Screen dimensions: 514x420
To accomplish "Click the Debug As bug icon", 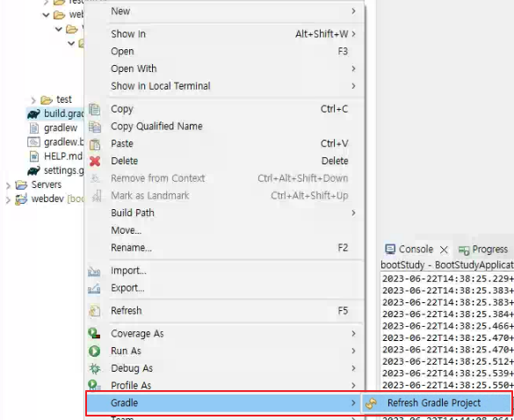I will (95, 368).
